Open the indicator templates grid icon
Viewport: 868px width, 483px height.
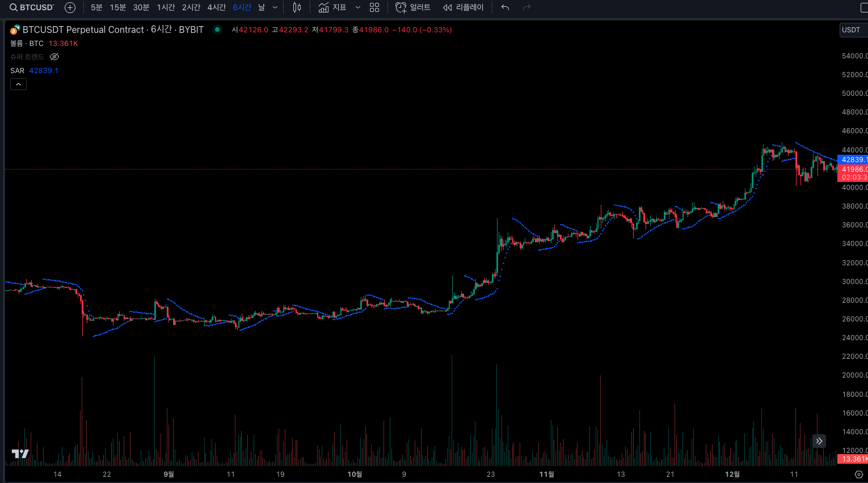tap(374, 7)
